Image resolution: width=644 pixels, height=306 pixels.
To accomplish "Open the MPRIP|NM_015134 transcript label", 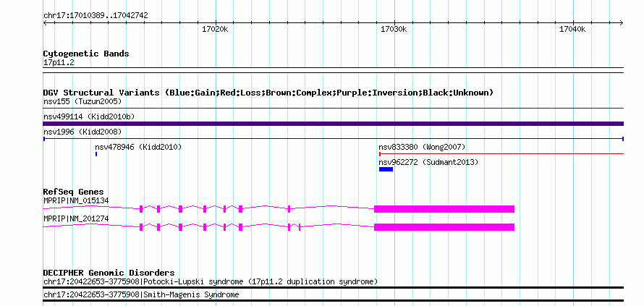I will click(76, 200).
